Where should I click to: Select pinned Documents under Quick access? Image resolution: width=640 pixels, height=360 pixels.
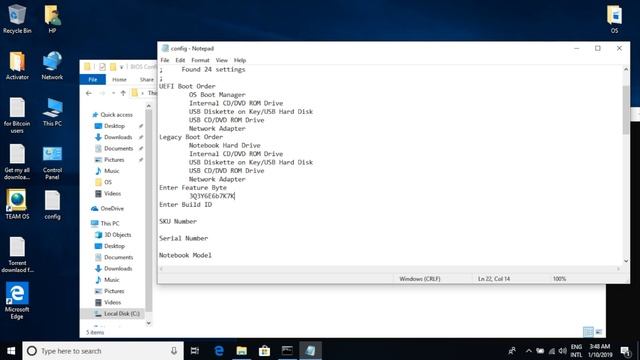(x=118, y=148)
